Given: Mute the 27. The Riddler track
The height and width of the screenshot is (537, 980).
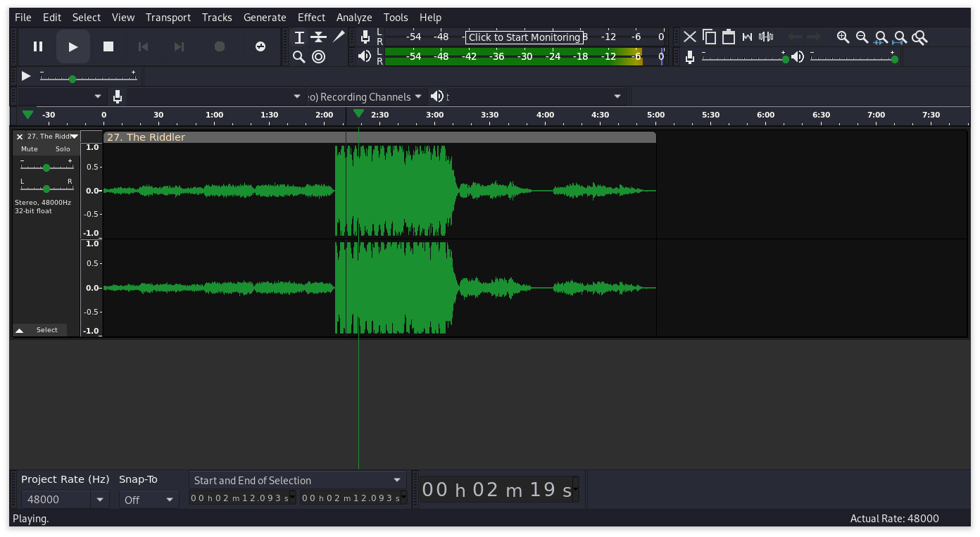Looking at the screenshot, I should coord(29,149).
